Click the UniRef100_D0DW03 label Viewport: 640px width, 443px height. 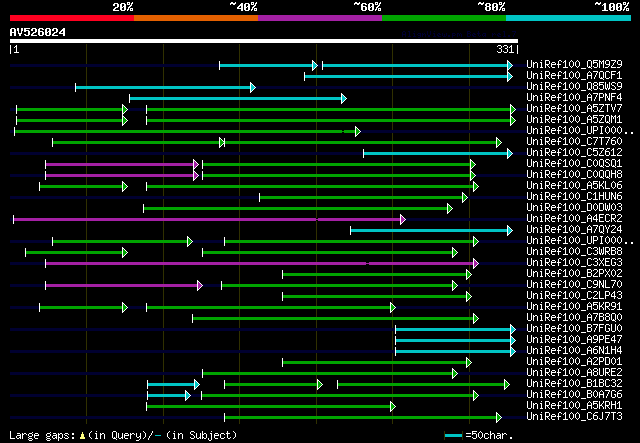574,208
